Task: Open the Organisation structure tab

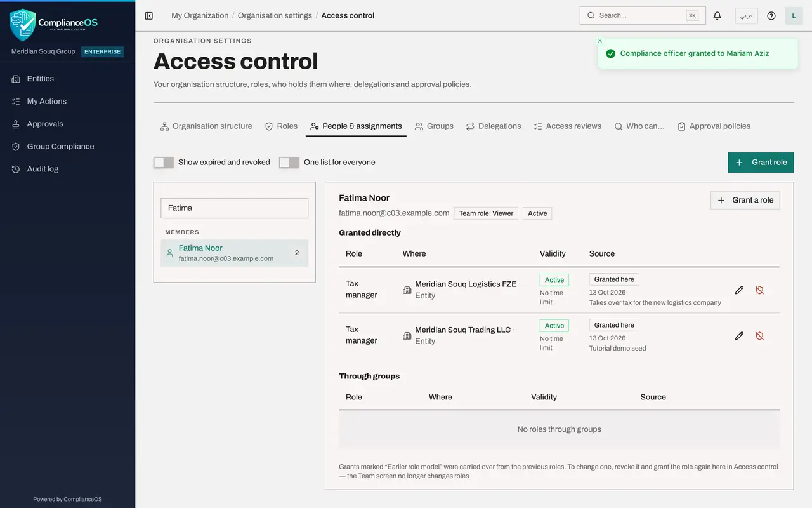Action: [206, 126]
